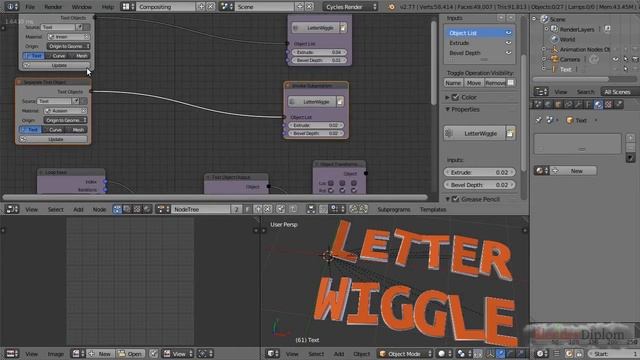Image resolution: width=640 pixels, height=360 pixels.
Task: Click Open in the image editor header
Action: pyautogui.click(x=130, y=353)
